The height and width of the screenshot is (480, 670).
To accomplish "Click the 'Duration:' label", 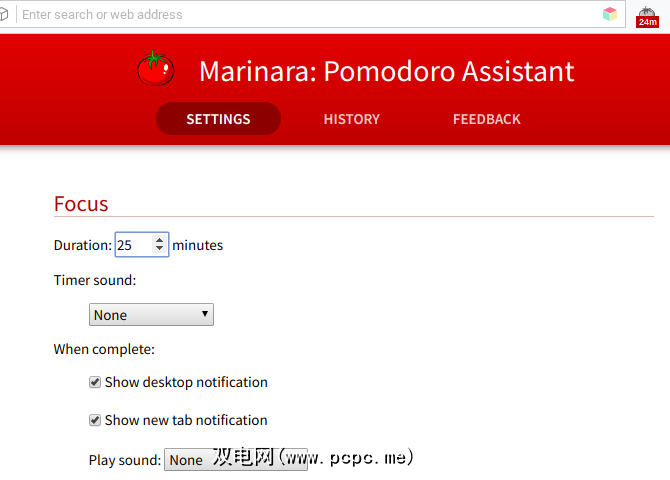I will point(82,245).
